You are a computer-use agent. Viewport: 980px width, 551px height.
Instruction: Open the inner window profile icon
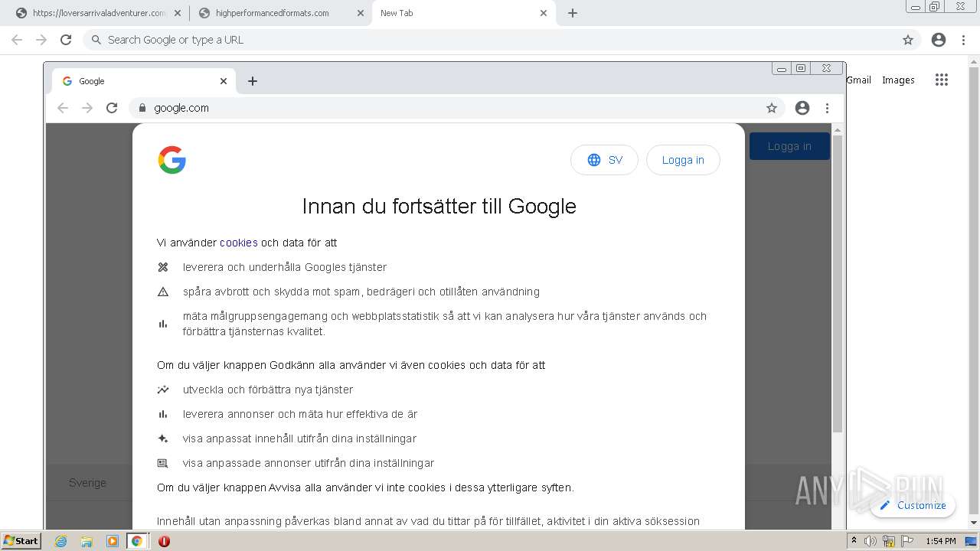[x=802, y=108]
